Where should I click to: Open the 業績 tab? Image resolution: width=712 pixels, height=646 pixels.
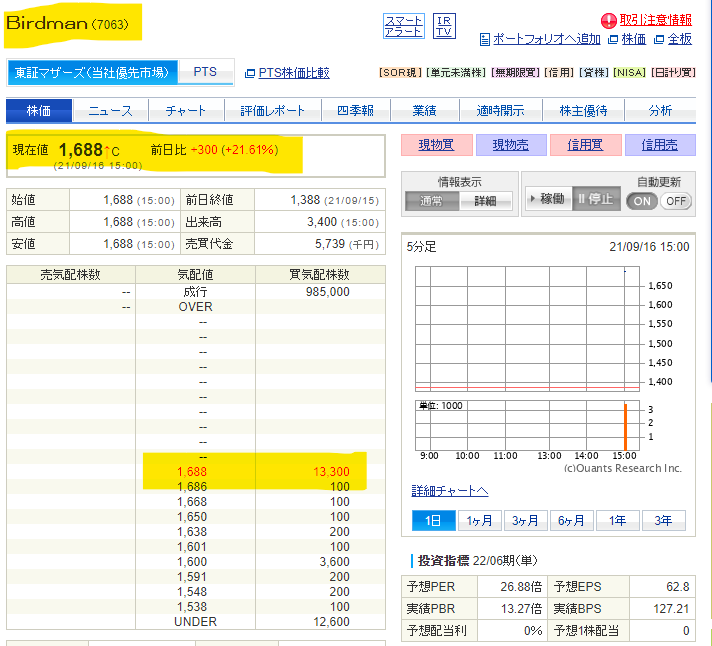(425, 110)
